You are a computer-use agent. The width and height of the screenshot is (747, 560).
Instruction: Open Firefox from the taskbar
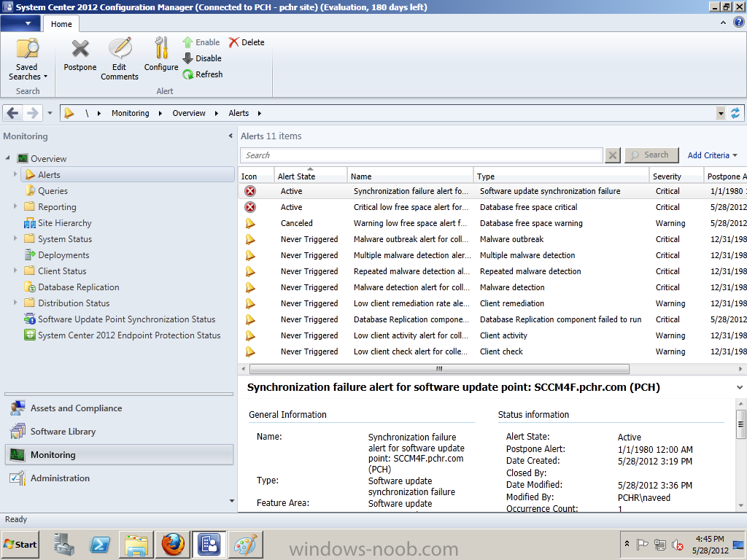pyautogui.click(x=173, y=544)
